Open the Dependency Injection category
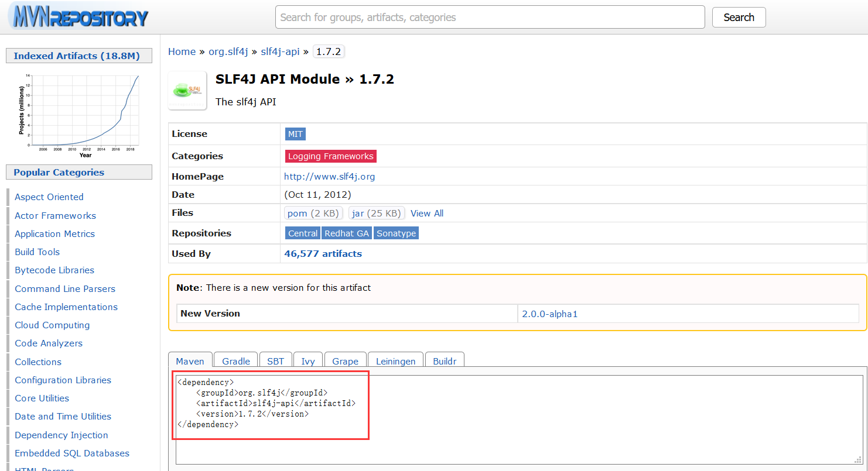 (x=61, y=435)
